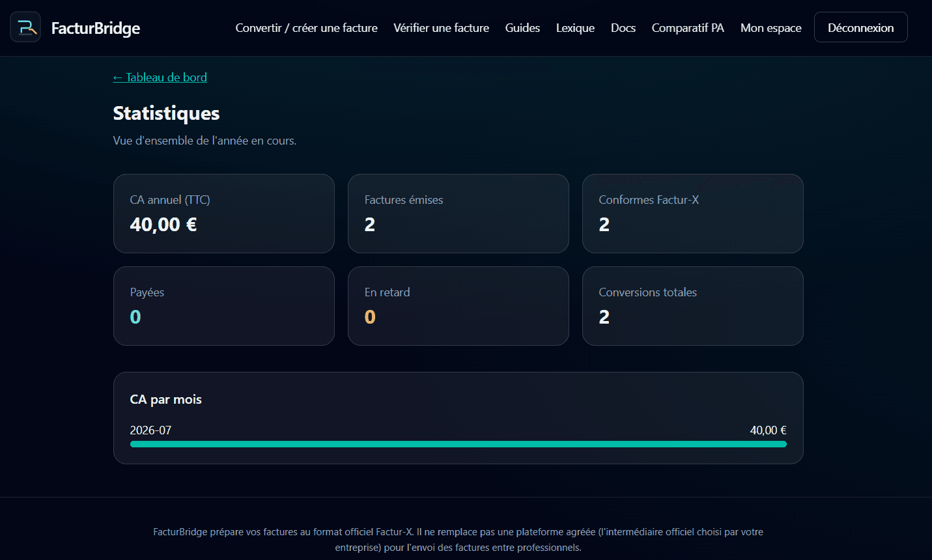Viewport: 932px width, 560px height.
Task: Select Comparatif PA in navigation
Action: click(688, 28)
